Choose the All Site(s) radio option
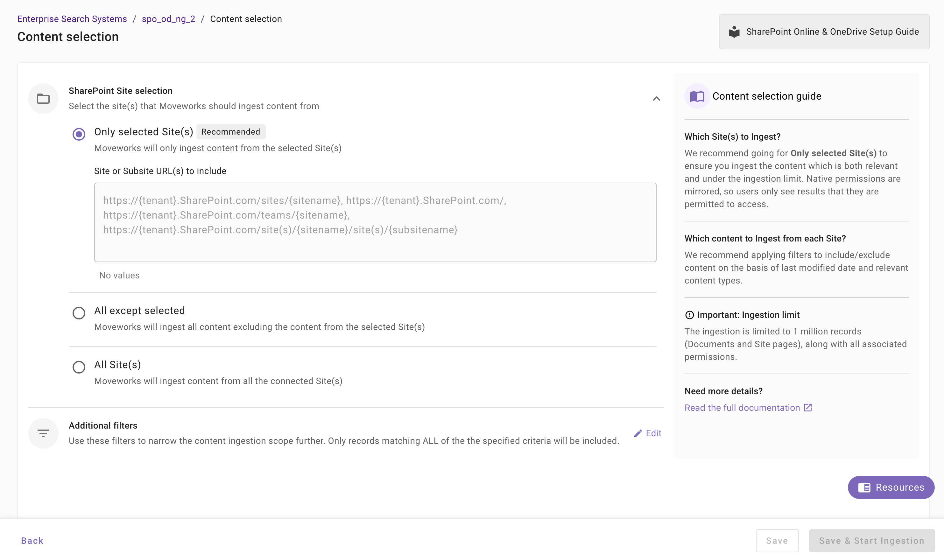This screenshot has width=944, height=560. coord(79,367)
